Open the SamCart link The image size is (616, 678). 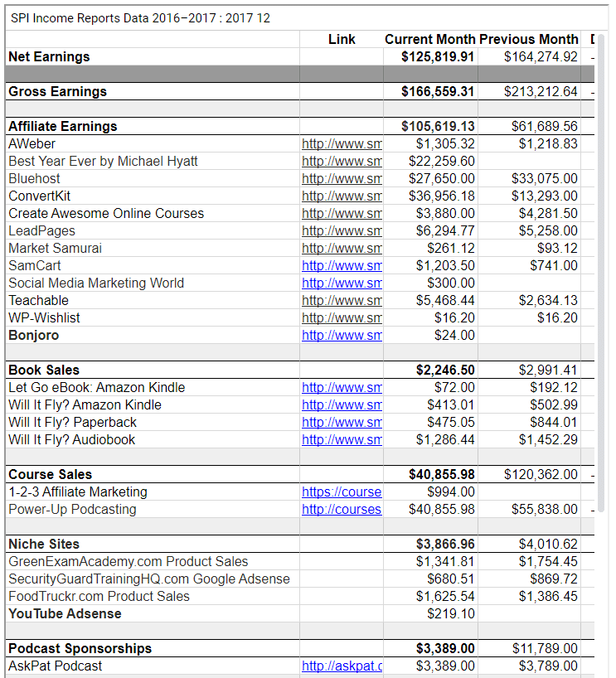coord(342,265)
